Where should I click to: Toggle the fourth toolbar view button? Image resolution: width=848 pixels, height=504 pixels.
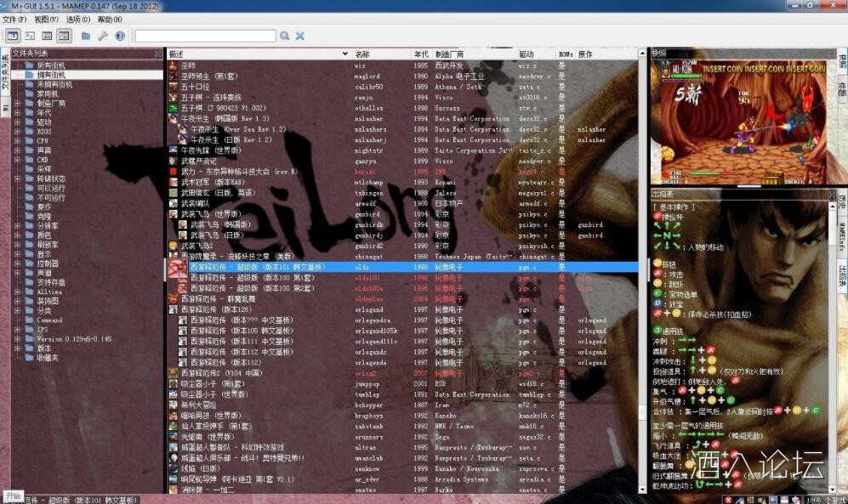click(64, 36)
